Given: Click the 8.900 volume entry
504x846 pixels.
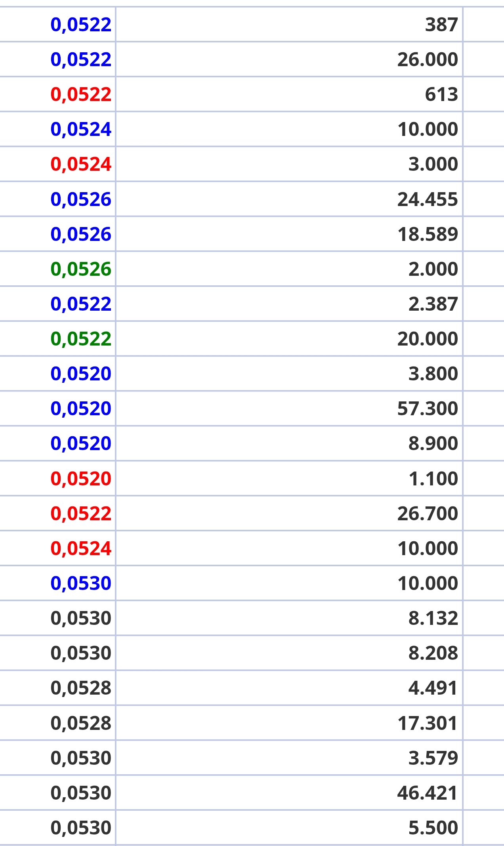Looking at the screenshot, I should [433, 443].
